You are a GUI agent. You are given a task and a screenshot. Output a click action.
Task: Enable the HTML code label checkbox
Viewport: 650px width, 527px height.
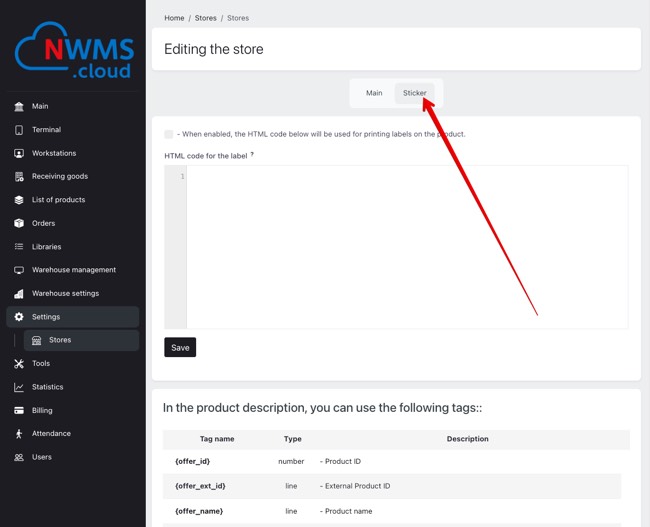169,134
